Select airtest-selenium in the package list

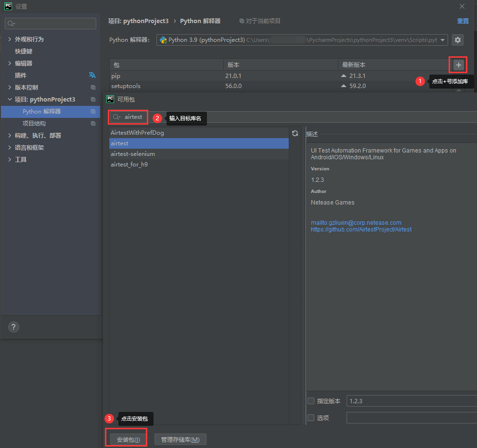[x=199, y=154]
